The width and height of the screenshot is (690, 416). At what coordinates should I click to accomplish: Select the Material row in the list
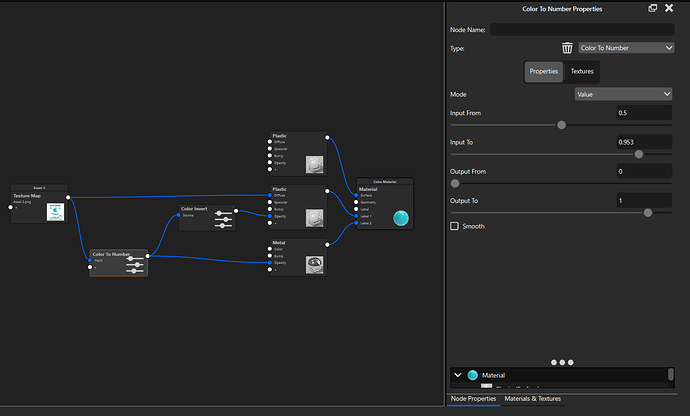(x=559, y=375)
